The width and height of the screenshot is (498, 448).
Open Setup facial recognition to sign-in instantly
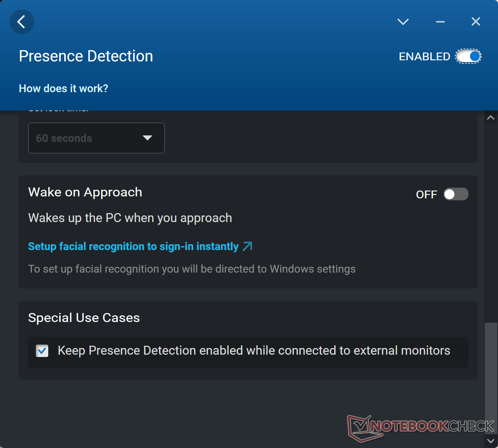point(133,247)
